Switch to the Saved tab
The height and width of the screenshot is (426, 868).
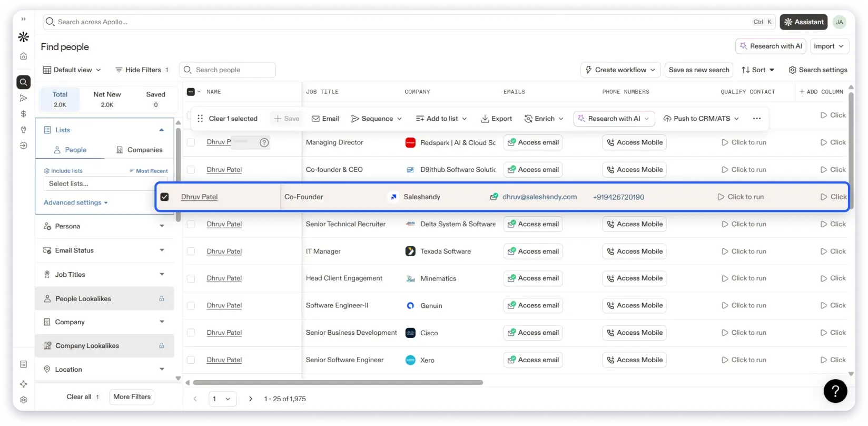(155, 99)
